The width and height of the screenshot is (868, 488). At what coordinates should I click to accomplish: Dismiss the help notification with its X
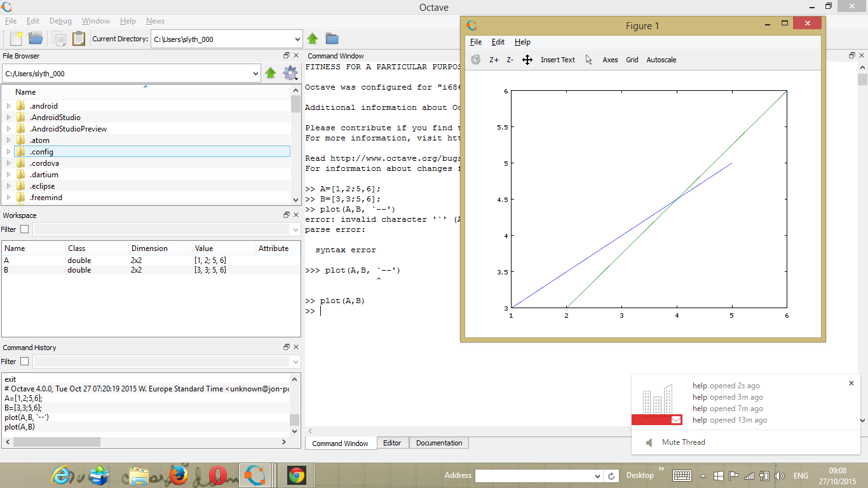point(851,383)
